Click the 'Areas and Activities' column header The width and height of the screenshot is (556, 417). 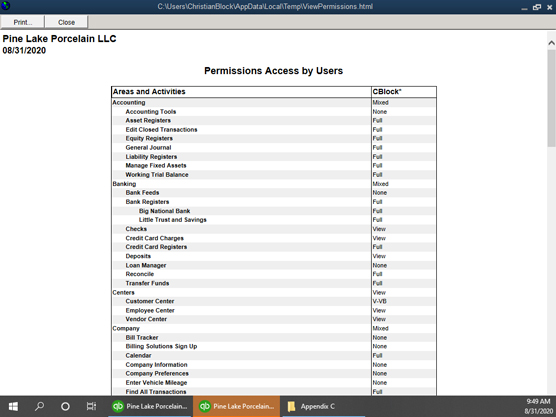(x=241, y=92)
